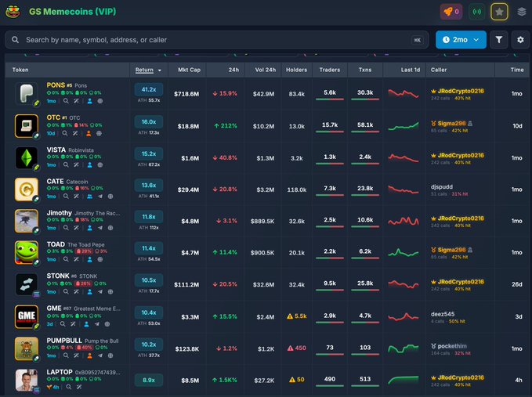Click the search icon in PONS row
Screen dimensions: 532x397
(66, 101)
